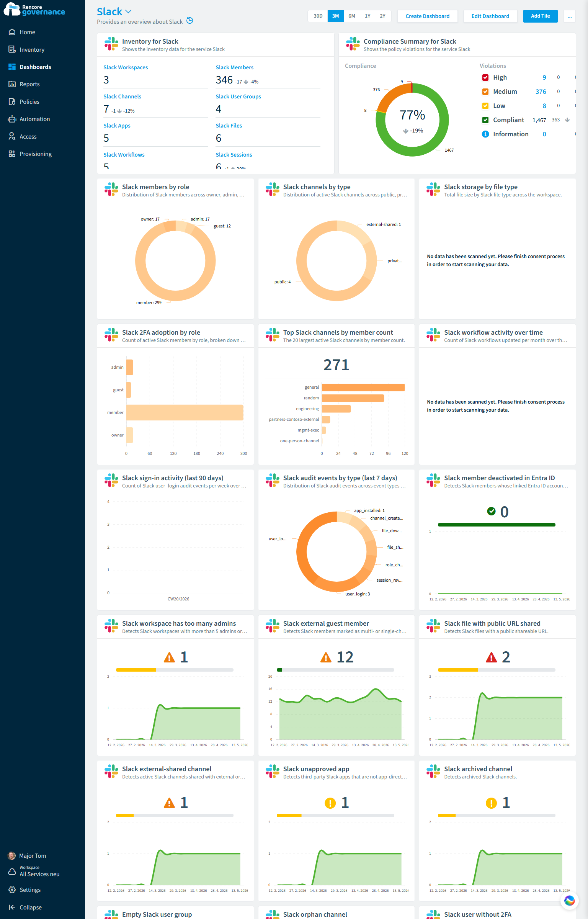Expand the Slack dashboard title dropdown

pyautogui.click(x=128, y=11)
